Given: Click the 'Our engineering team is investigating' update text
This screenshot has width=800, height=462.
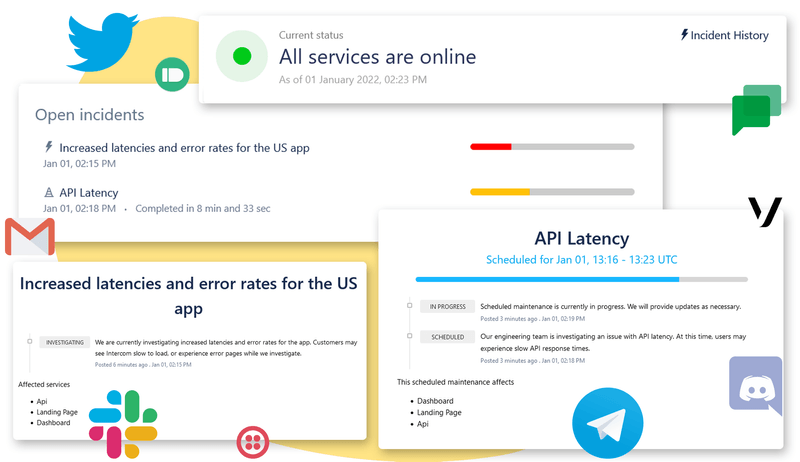Looking at the screenshot, I should click(613, 342).
